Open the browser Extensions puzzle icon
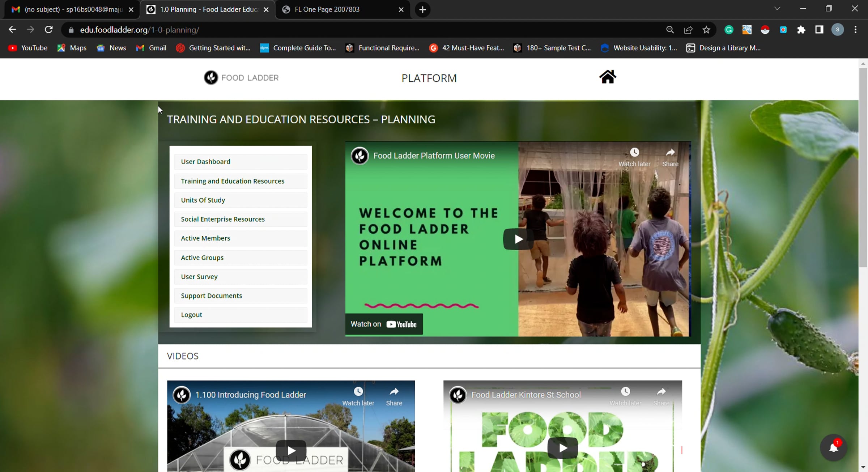This screenshot has height=472, width=868. [x=801, y=30]
